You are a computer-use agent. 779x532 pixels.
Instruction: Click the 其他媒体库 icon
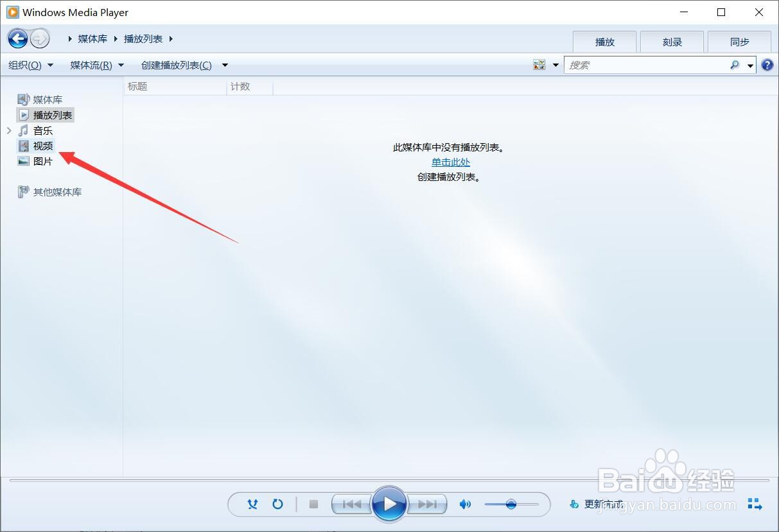coord(24,192)
